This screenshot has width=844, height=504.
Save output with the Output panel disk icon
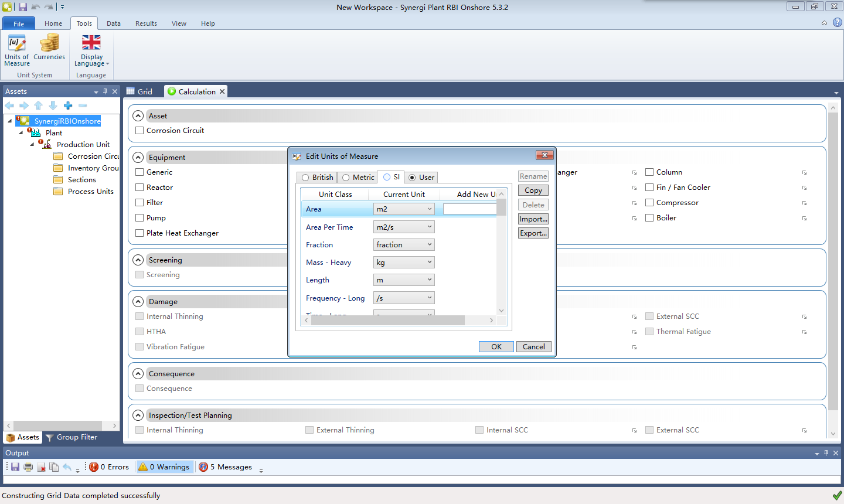click(x=15, y=467)
